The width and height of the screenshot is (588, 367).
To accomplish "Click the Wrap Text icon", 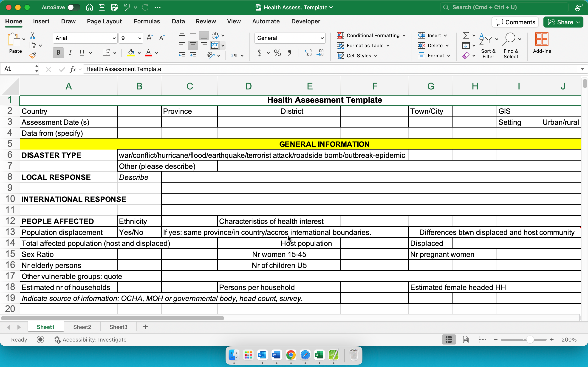I will [x=215, y=35].
